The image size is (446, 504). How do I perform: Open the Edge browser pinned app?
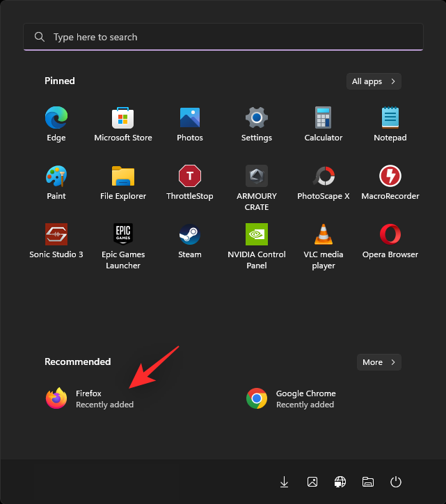point(56,124)
